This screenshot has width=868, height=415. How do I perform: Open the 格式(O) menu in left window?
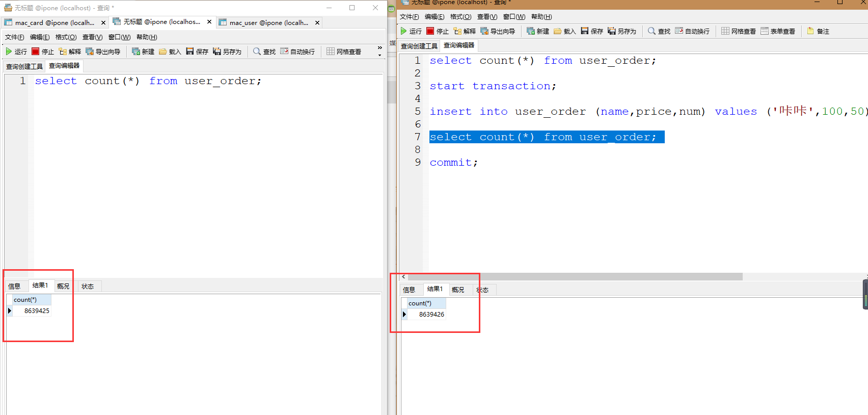66,37
